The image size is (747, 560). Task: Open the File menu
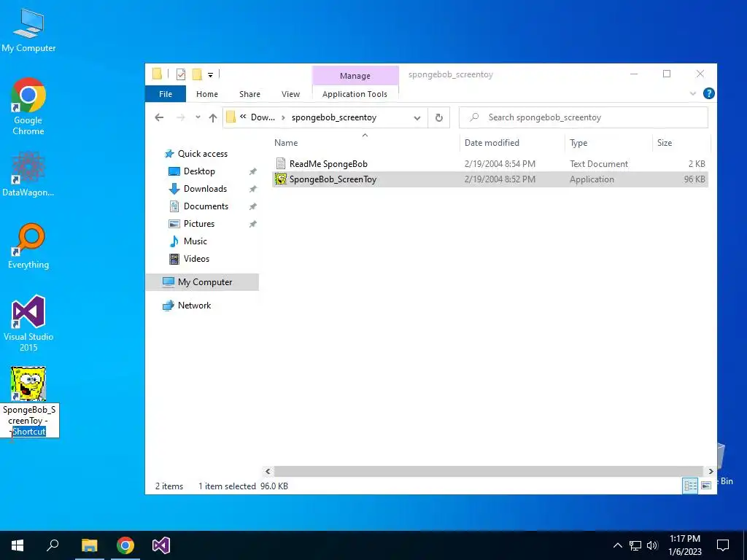(166, 94)
